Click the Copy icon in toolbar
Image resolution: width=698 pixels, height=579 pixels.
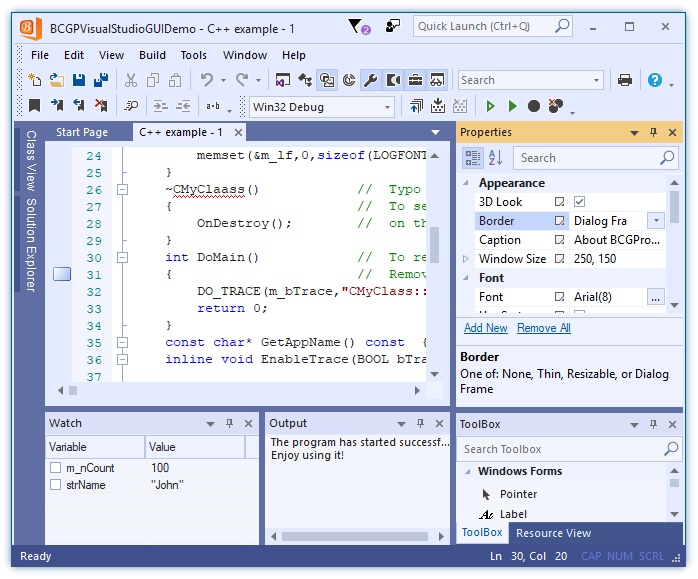153,81
